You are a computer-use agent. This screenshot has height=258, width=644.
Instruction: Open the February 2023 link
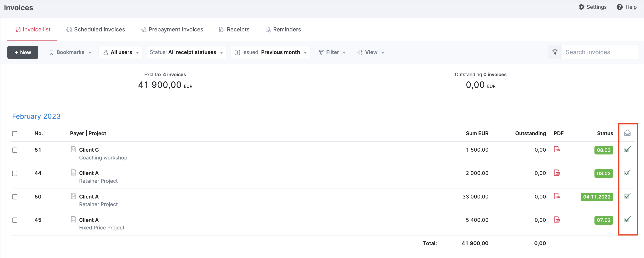36,116
